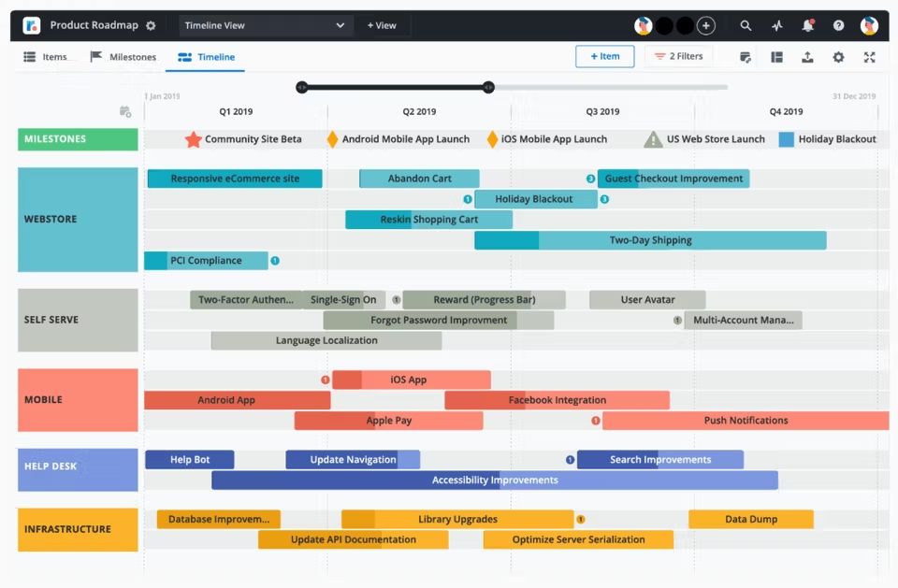Open the view settings gear in toolbar
This screenshot has height=588, width=898.
tap(838, 57)
